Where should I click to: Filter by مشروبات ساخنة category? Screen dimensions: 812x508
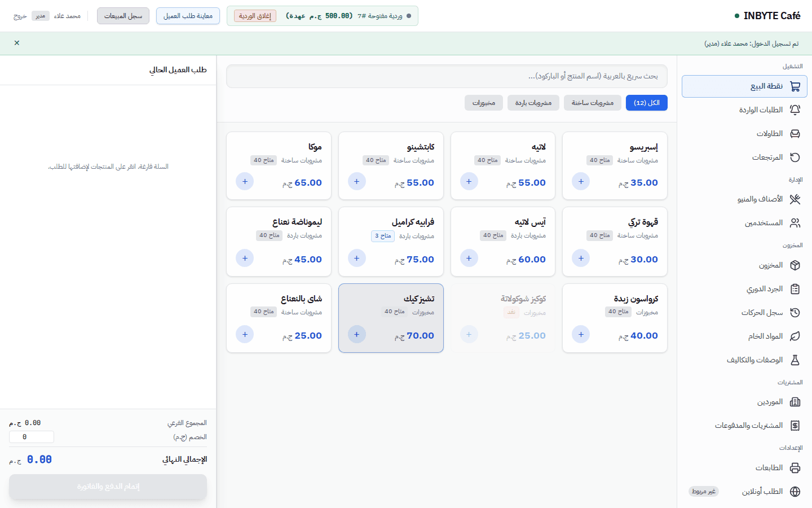tap(593, 103)
